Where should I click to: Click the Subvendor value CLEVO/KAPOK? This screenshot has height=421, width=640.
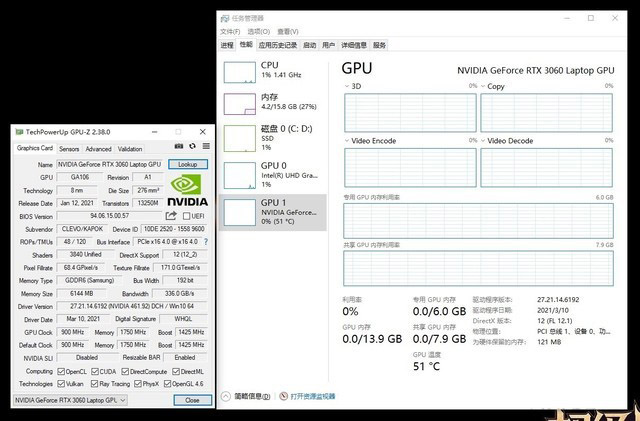point(82,229)
